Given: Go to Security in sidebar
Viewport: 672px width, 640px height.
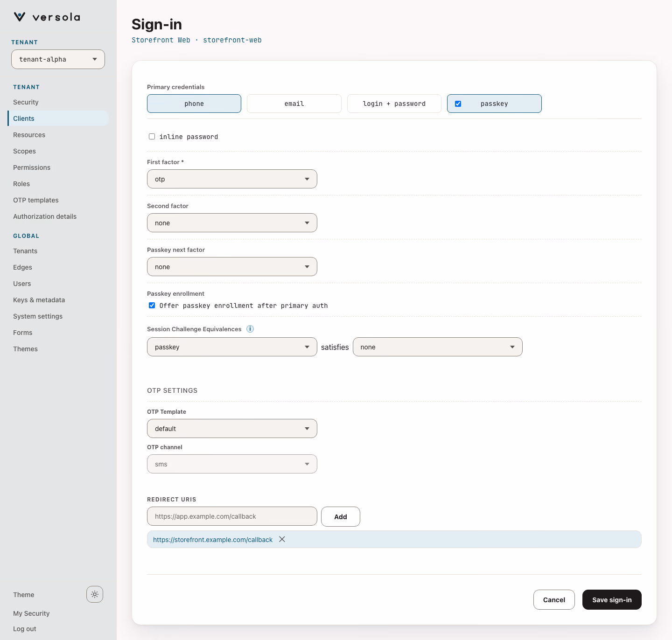Looking at the screenshot, I should [58, 102].
